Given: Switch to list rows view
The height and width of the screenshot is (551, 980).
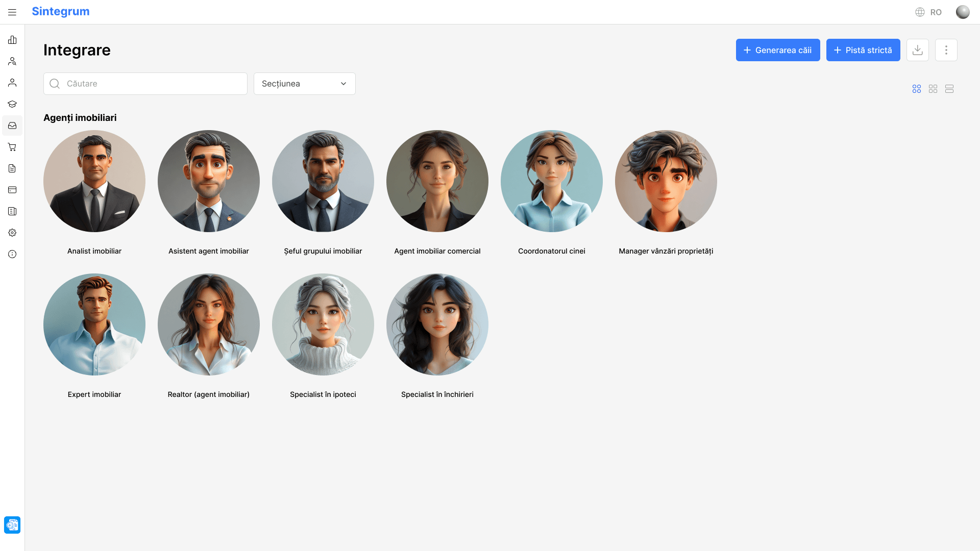Looking at the screenshot, I should click(949, 89).
